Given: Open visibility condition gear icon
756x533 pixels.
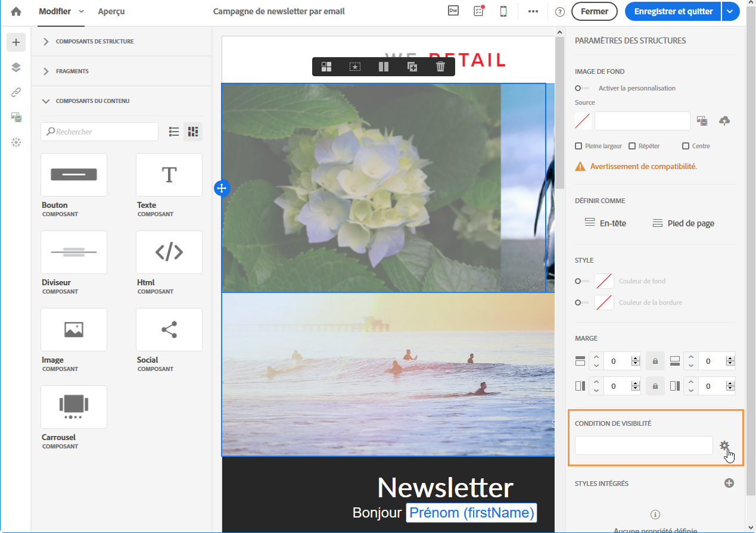Looking at the screenshot, I should point(724,445).
